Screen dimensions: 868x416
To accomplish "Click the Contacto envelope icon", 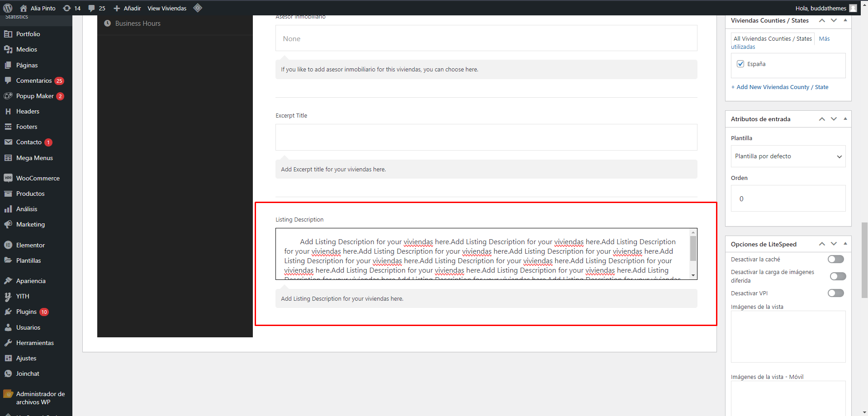I will pos(8,142).
